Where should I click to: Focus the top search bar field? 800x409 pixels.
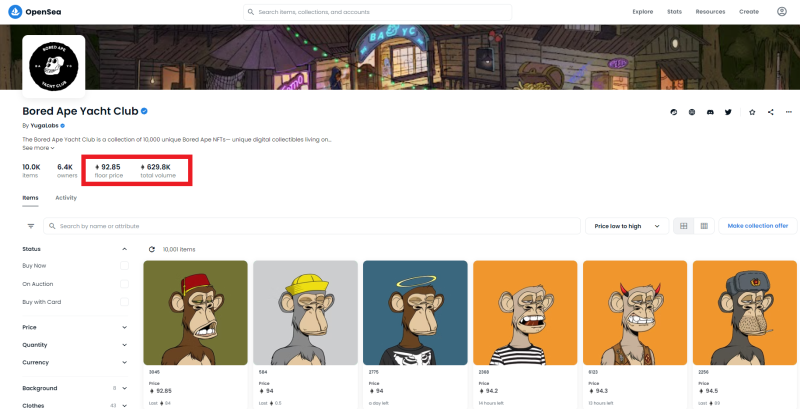(378, 12)
